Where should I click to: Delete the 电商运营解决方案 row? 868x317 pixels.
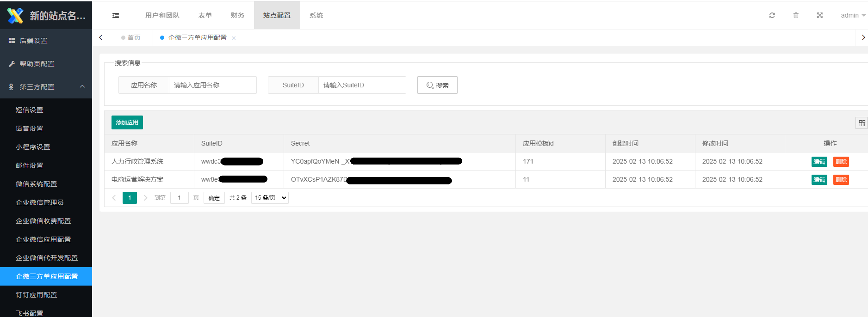(841, 180)
